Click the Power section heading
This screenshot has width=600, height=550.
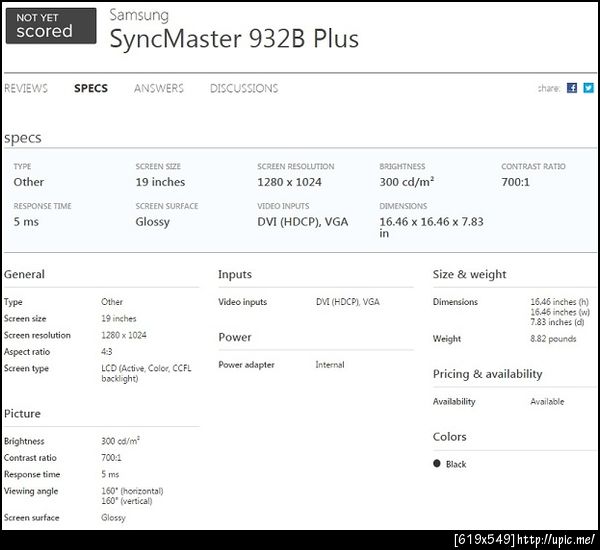point(235,337)
